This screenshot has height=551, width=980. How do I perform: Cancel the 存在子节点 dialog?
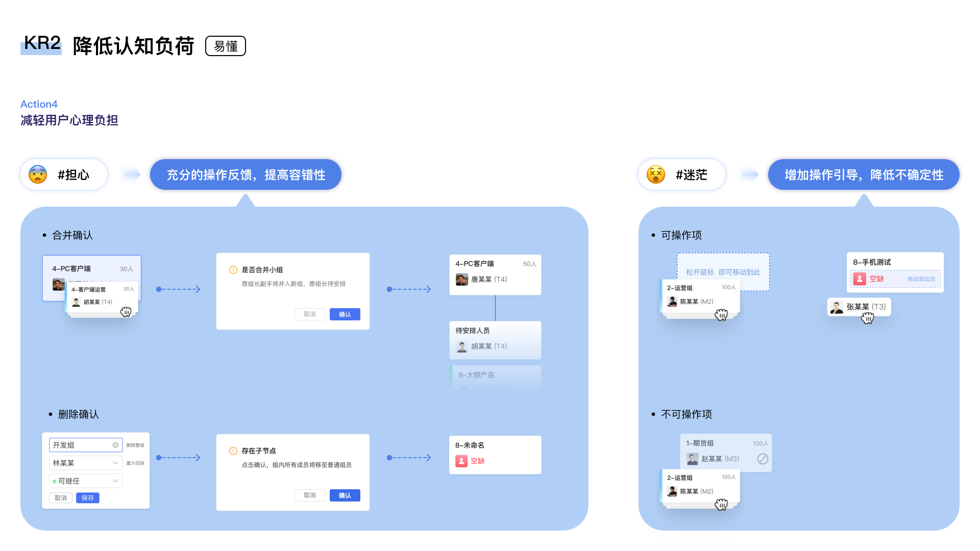[x=309, y=495]
